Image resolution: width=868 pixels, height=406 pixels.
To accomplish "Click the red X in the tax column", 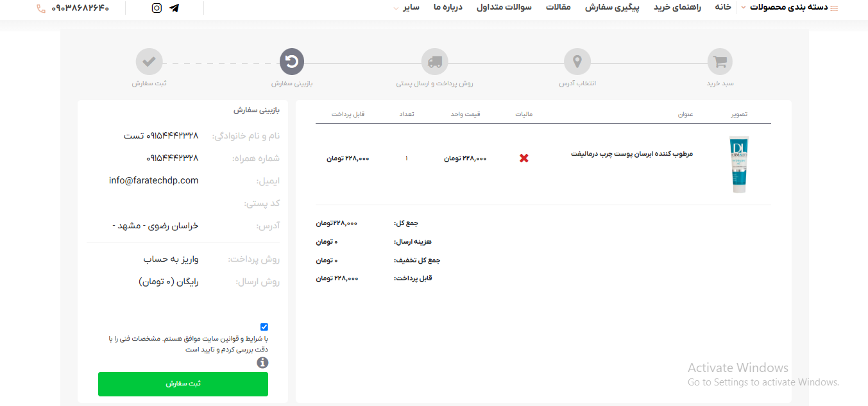I will (x=523, y=158).
